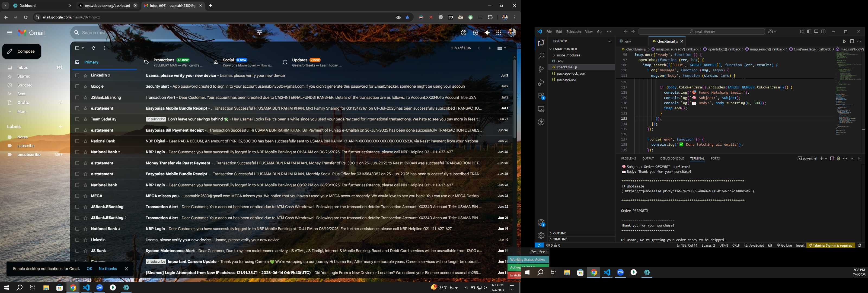Click Gmail refresh icon above inbox

[x=94, y=48]
